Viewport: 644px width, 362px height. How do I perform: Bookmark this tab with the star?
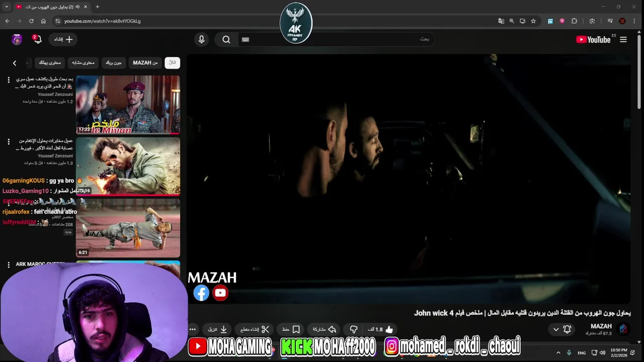click(x=533, y=21)
